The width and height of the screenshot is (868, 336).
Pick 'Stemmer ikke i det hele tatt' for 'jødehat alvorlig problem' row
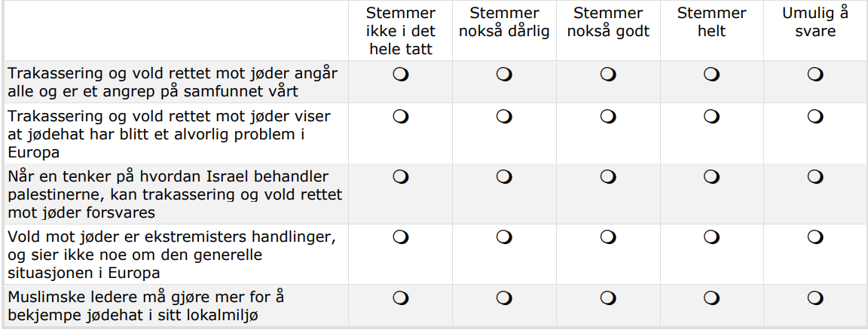(x=401, y=117)
